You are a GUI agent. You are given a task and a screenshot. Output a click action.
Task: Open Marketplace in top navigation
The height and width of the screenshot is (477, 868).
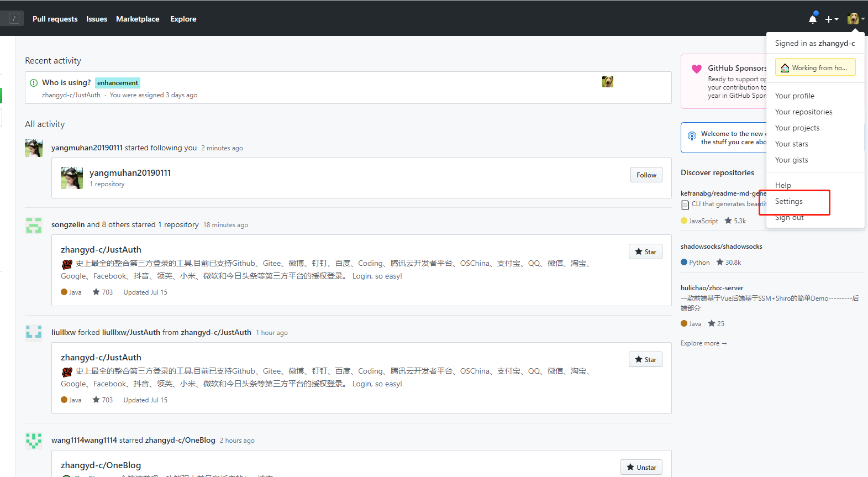tap(138, 19)
